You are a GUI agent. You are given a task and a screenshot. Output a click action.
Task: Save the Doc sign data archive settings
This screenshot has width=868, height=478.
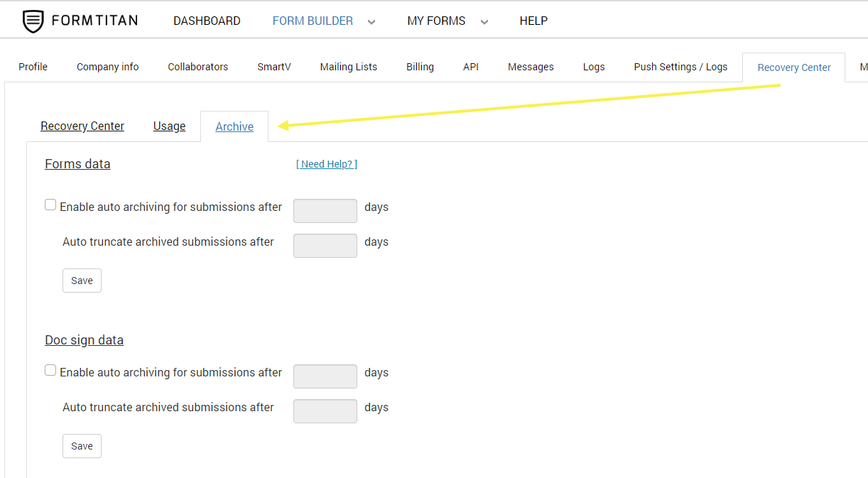click(x=82, y=446)
